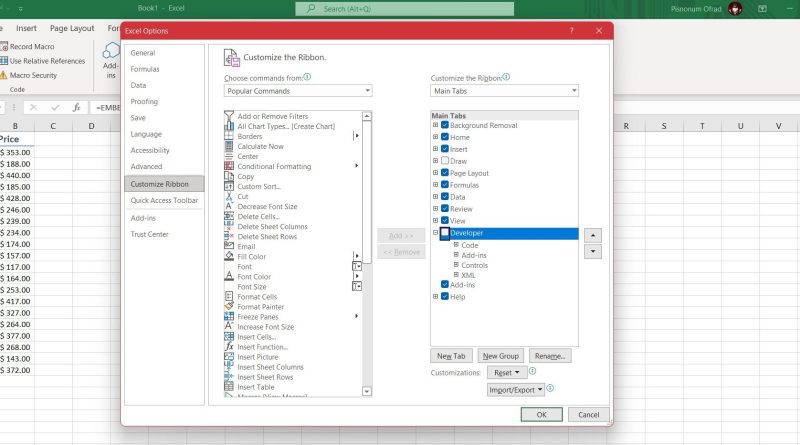Image resolution: width=800 pixels, height=445 pixels.
Task: Pick the Calculate Now icon
Action: click(x=229, y=146)
